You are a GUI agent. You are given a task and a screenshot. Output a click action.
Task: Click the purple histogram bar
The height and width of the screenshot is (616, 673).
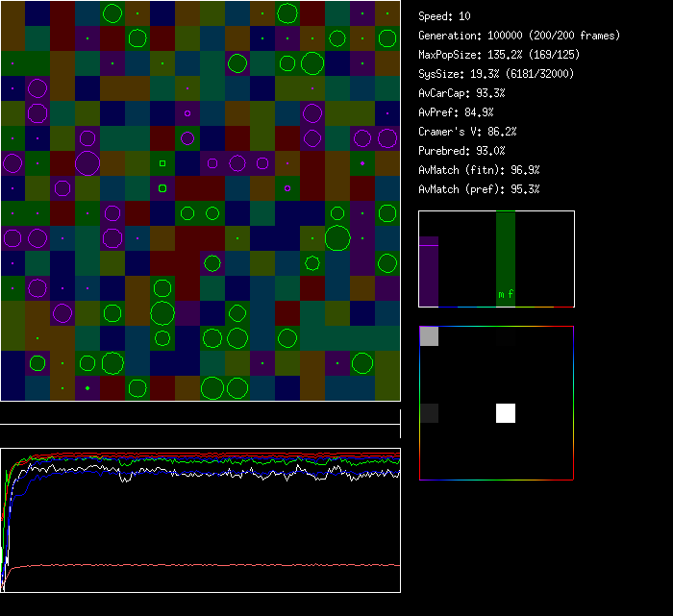429,272
